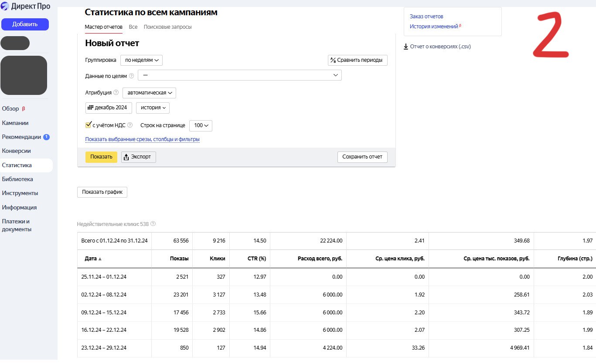
Task: Open Информация in the sidebar
Action: point(19,207)
